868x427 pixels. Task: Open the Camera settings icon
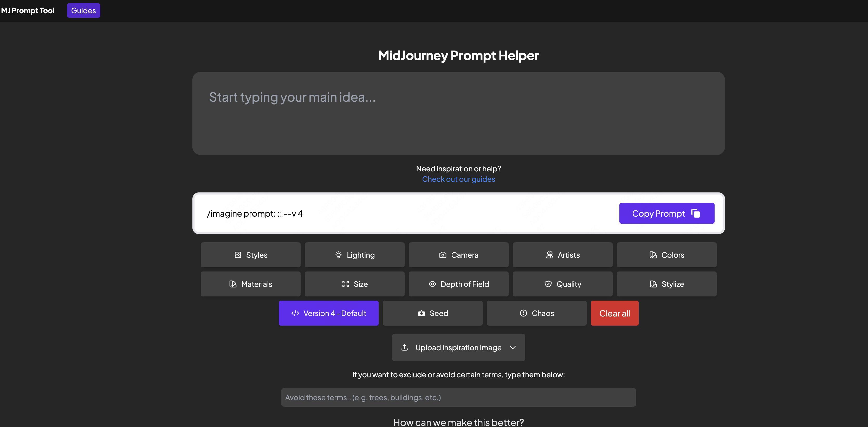442,255
